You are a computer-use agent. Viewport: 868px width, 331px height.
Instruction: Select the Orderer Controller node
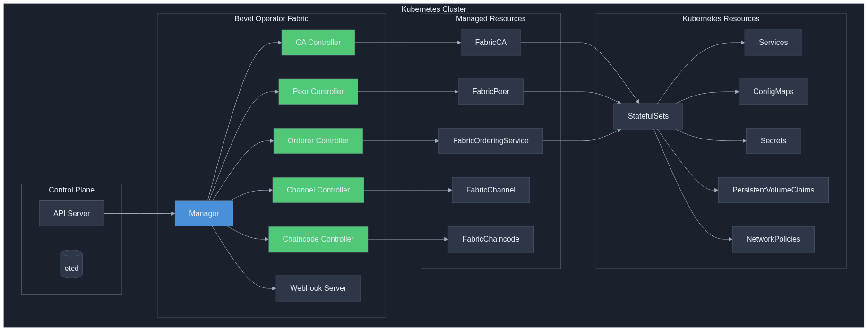tap(318, 141)
